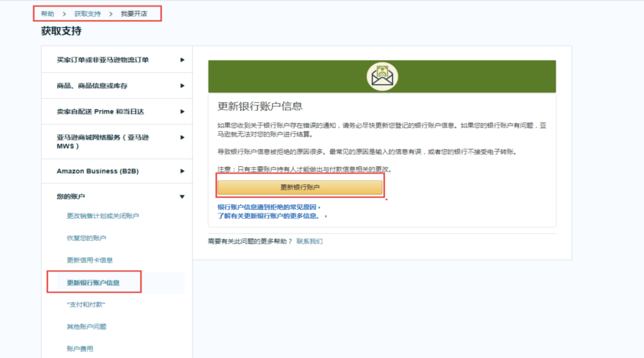Expand the Amazon Business (B2B) category
Screen dimensions: 644x358
point(182,171)
